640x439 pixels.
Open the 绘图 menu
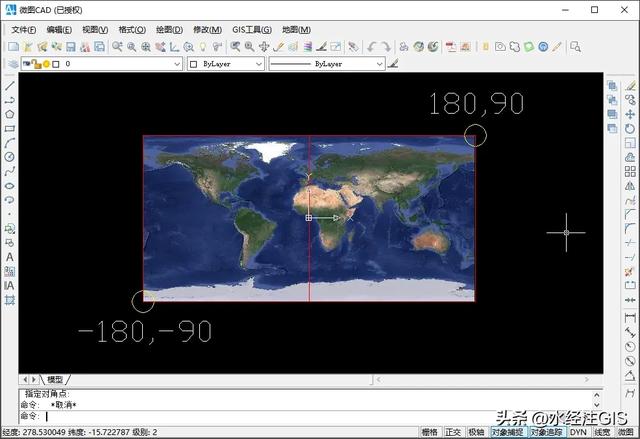[x=169, y=30]
